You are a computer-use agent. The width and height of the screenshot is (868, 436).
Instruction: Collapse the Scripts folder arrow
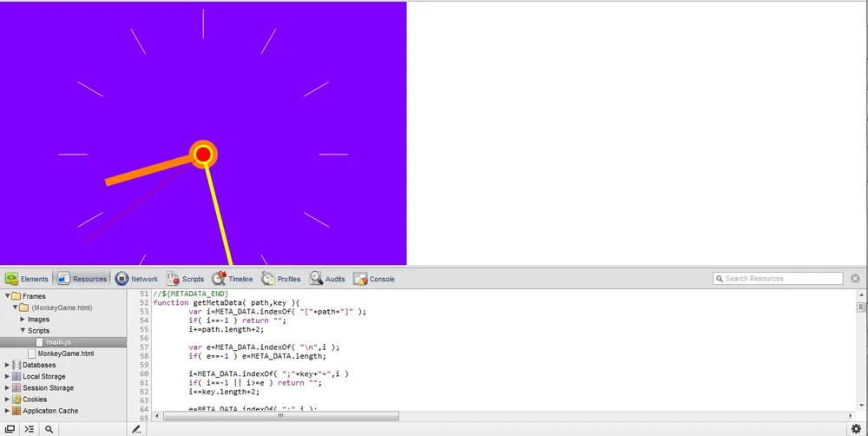[23, 330]
